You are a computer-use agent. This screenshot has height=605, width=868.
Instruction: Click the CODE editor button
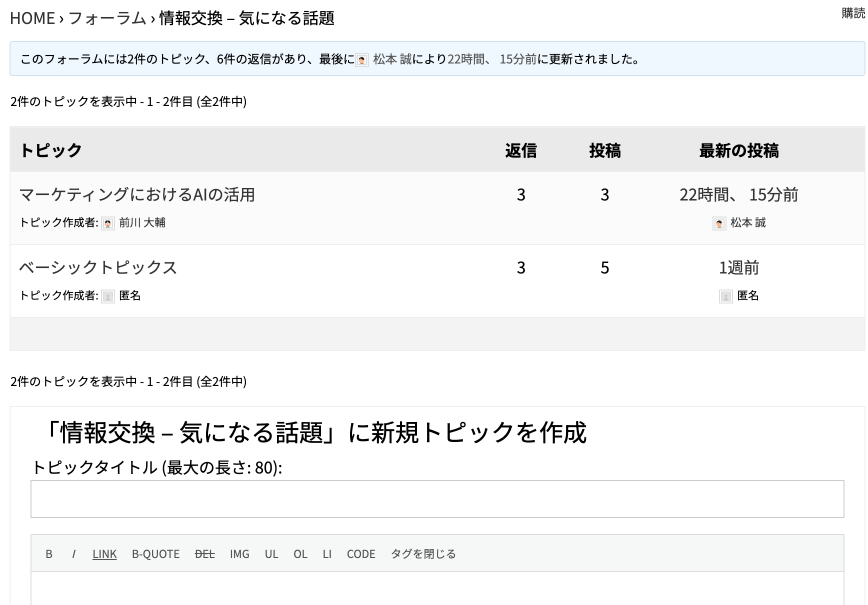click(361, 554)
